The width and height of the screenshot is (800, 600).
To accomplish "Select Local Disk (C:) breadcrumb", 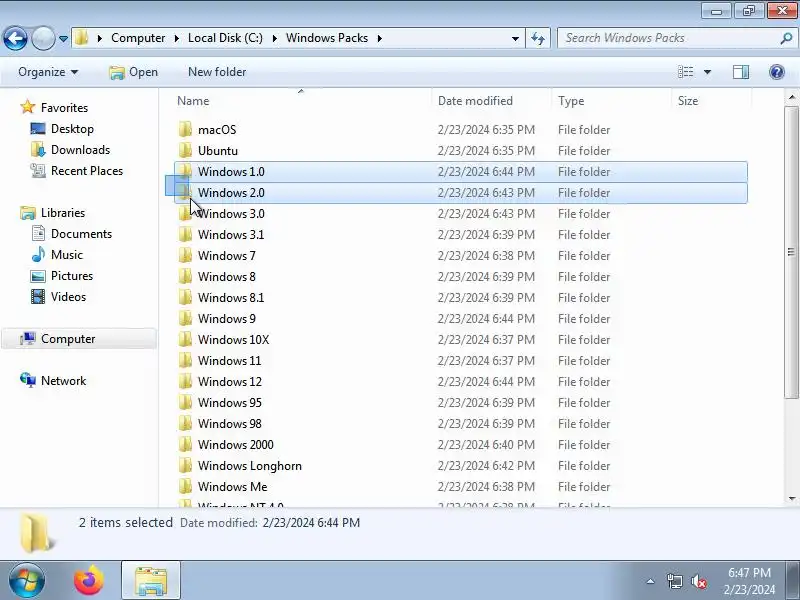I will point(225,38).
